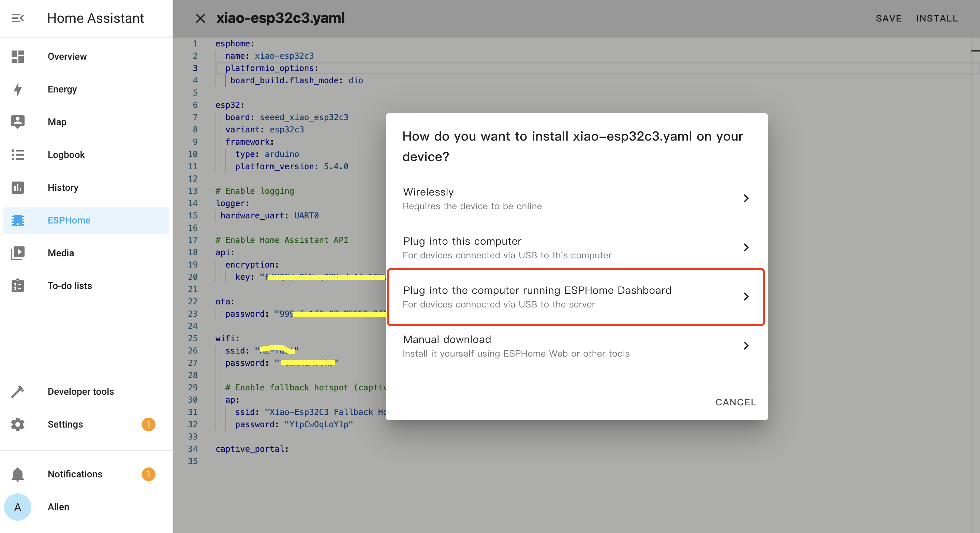Screen dimensions: 980x533
Task: Click chevron next to Plug into this computer
Action: coord(746,247)
